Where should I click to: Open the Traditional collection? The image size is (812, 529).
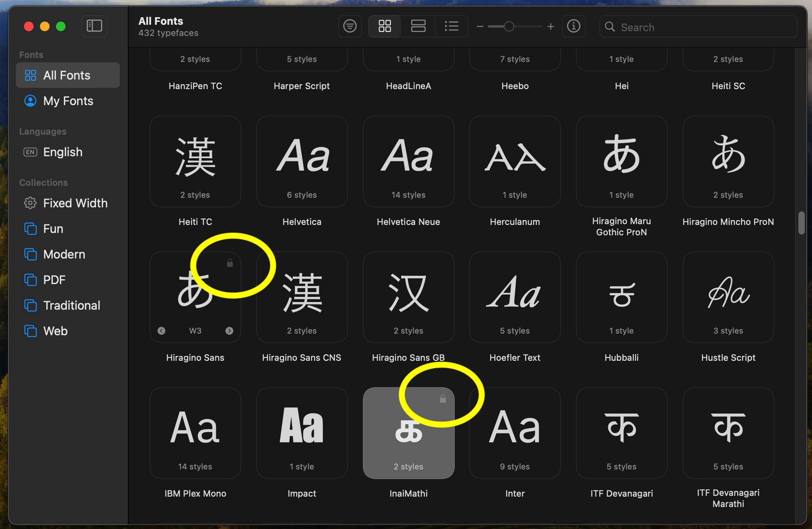(x=72, y=306)
